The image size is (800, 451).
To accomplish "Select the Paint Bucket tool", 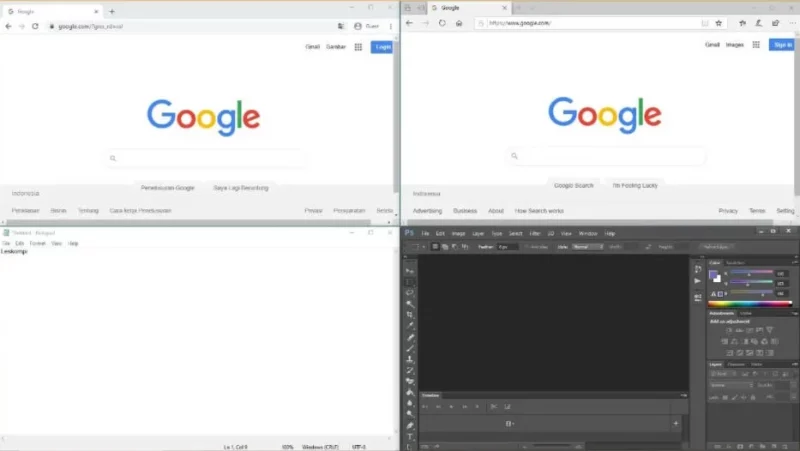I will 410,392.
